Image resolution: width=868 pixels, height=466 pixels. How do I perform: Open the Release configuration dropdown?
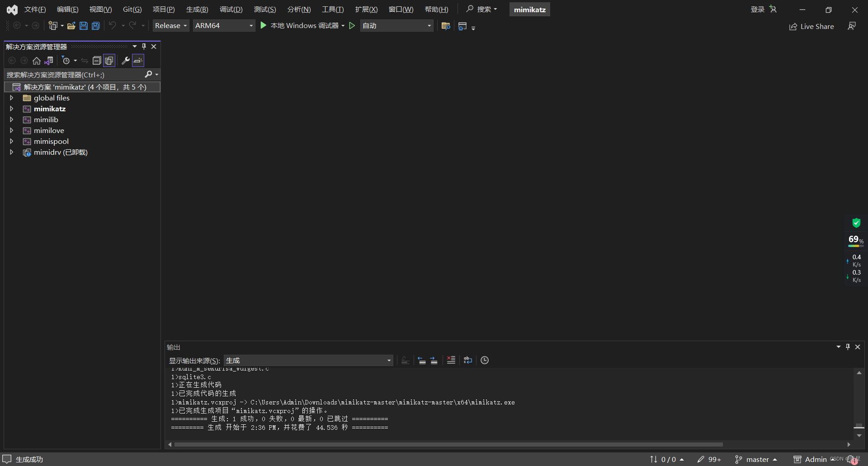pos(170,26)
